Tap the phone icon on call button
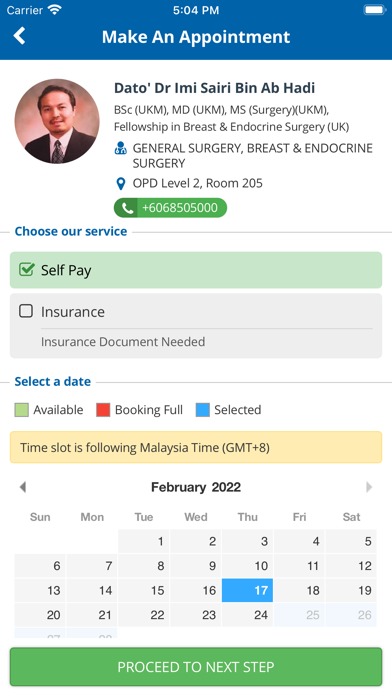The height and width of the screenshot is (696, 392). 127,208
